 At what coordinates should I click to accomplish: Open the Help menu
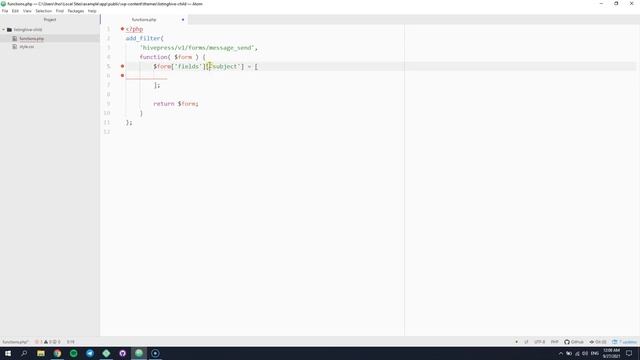92,11
